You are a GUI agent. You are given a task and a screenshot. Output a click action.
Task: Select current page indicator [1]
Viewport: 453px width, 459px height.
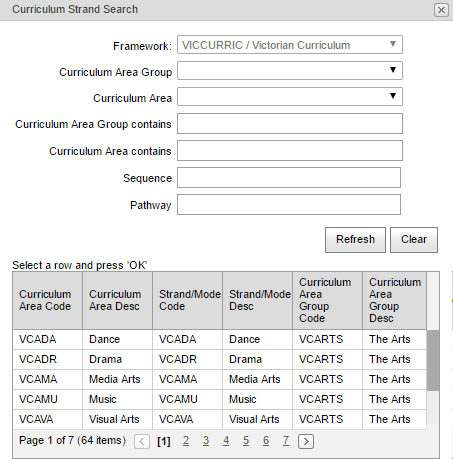click(164, 441)
